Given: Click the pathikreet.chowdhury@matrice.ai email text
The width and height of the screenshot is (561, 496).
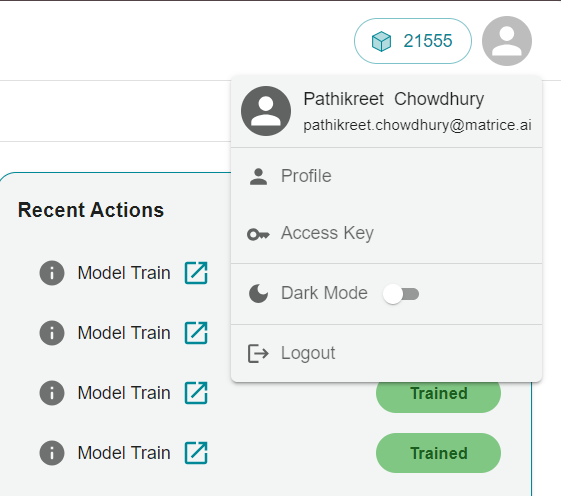Looking at the screenshot, I should point(418,125).
